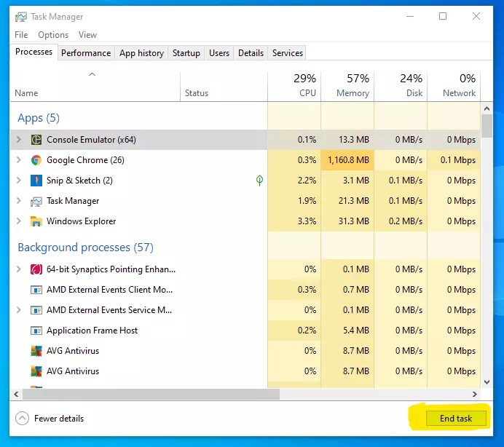Viewport: 504px width, 447px height.
Task: Click the Snip & Sketch app icon
Action: tap(36, 181)
